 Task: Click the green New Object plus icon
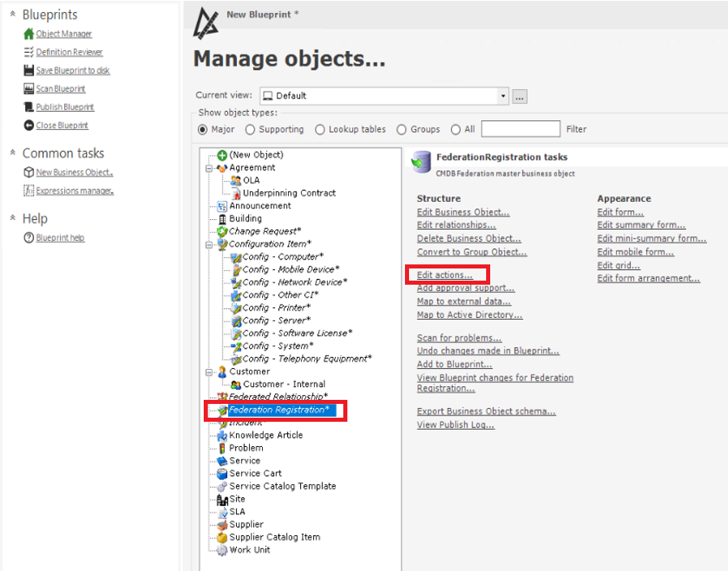[x=222, y=155]
